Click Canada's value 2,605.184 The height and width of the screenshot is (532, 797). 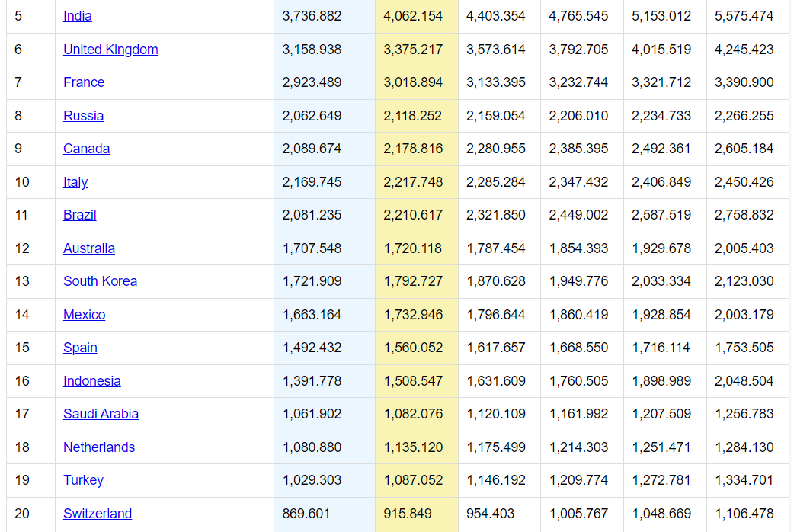pos(744,149)
